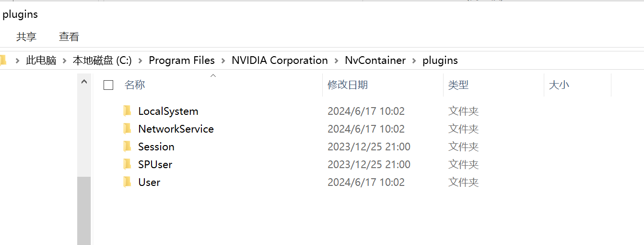Sort files by 类型 column header
Screen dimensions: 644x245
(x=458, y=85)
